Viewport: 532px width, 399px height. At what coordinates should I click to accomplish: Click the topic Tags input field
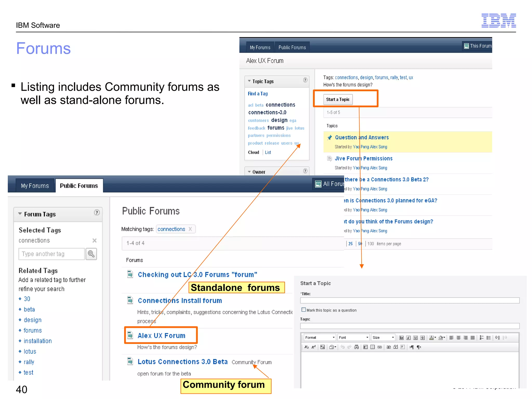tap(410, 326)
